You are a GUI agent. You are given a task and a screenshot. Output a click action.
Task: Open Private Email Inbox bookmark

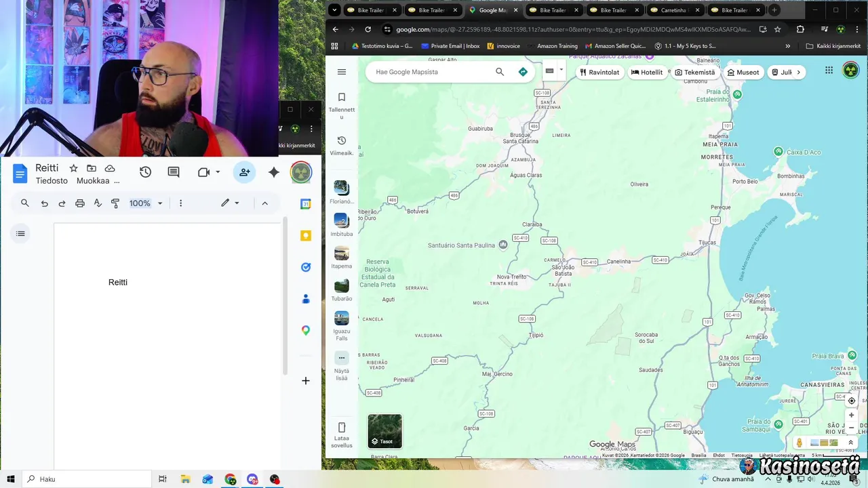click(450, 46)
